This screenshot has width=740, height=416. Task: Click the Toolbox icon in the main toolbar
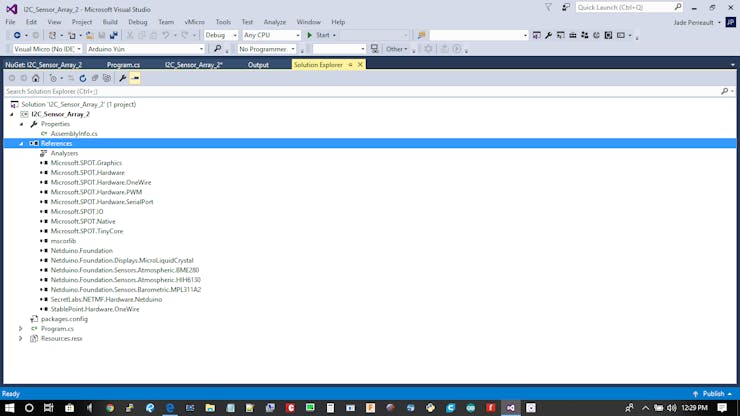[x=572, y=35]
